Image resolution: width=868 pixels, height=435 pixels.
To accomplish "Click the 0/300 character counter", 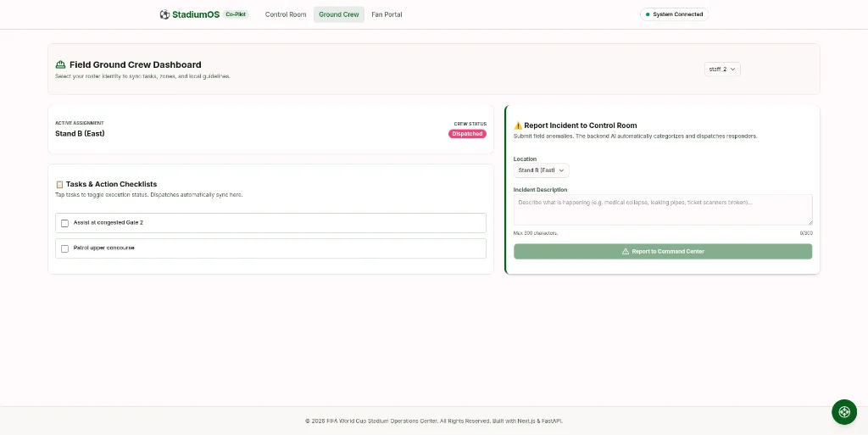I will point(806,233).
